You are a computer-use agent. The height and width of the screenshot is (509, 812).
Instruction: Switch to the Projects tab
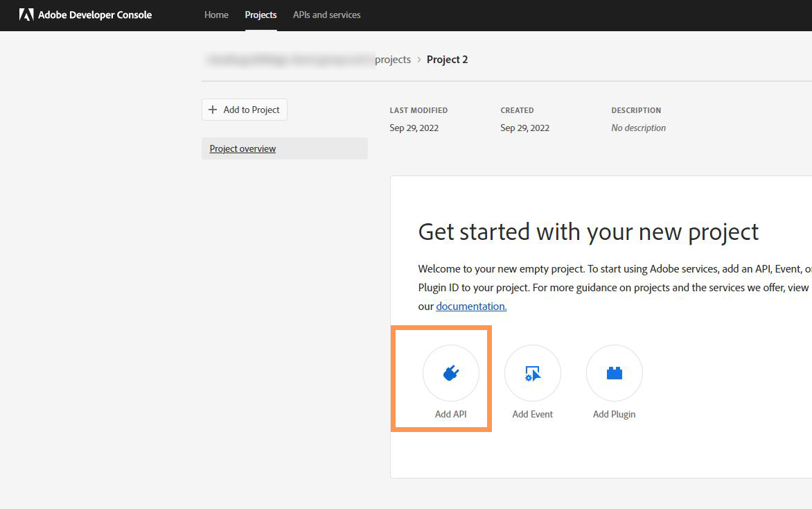[x=261, y=15]
